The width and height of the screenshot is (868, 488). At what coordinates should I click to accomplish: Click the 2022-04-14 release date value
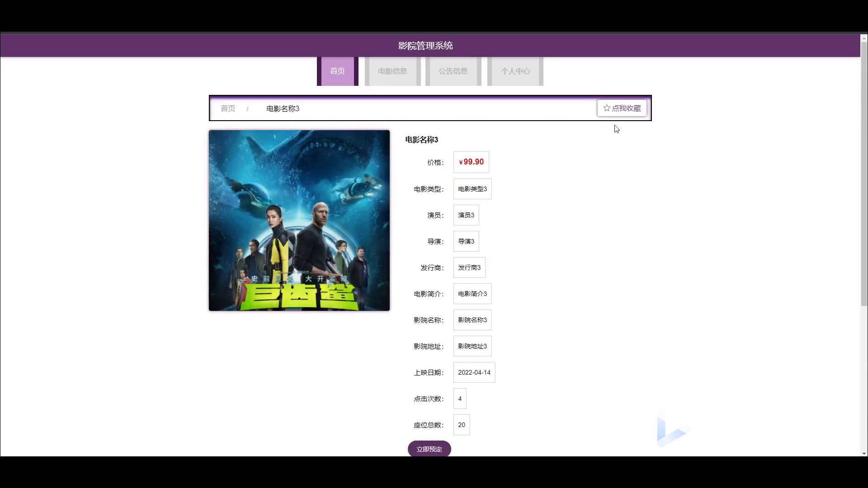pyautogui.click(x=474, y=372)
